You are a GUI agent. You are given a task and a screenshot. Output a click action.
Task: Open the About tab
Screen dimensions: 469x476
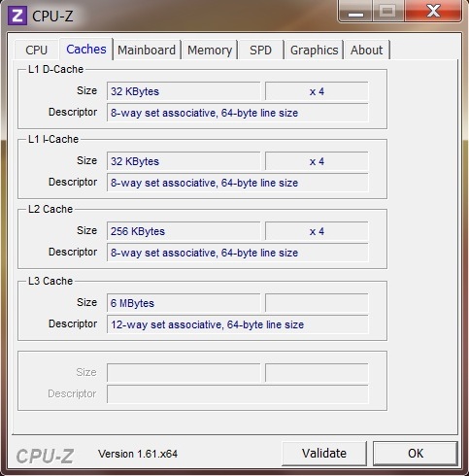366,51
